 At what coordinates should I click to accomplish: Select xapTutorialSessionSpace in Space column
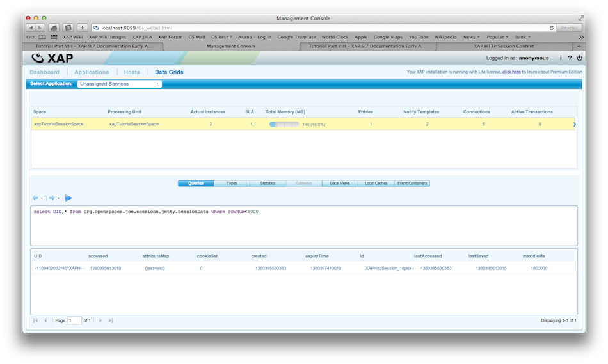click(x=58, y=124)
